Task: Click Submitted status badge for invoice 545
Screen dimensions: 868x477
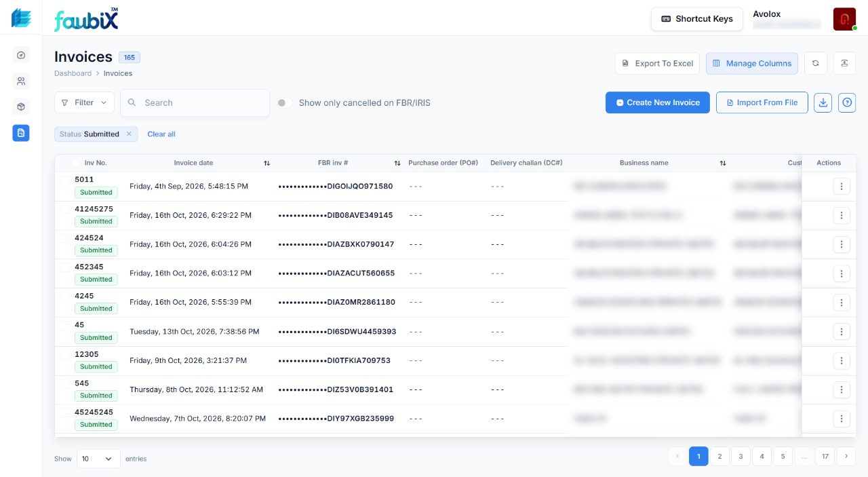Action: pos(96,396)
